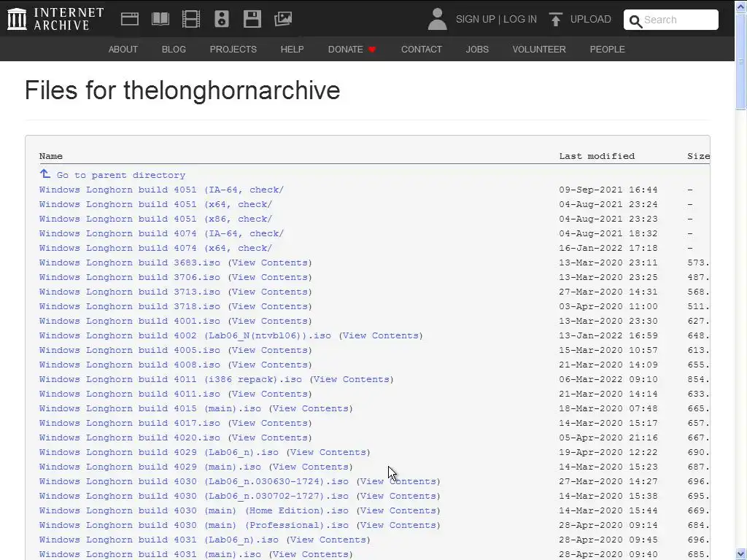Open folder build 4051 (IA-64, check/
The image size is (747, 560).
(161, 190)
